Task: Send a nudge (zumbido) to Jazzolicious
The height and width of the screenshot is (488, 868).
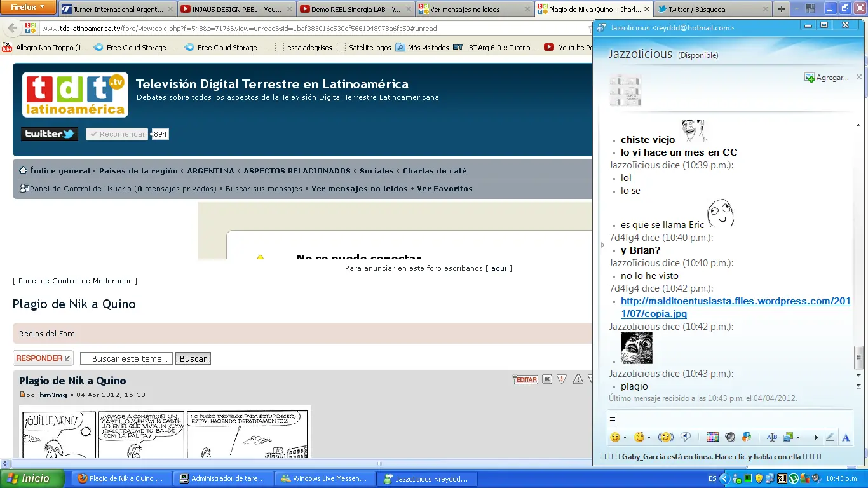Action: pyautogui.click(x=666, y=437)
